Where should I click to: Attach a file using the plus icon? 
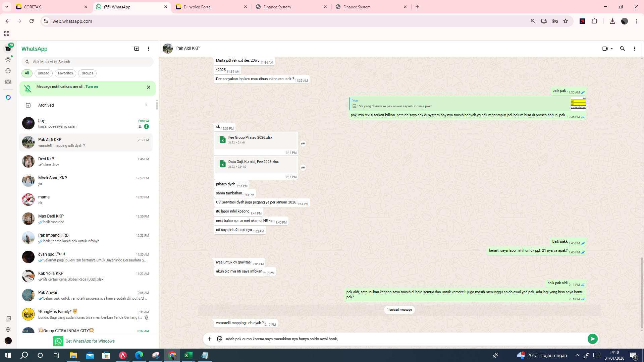point(210,339)
